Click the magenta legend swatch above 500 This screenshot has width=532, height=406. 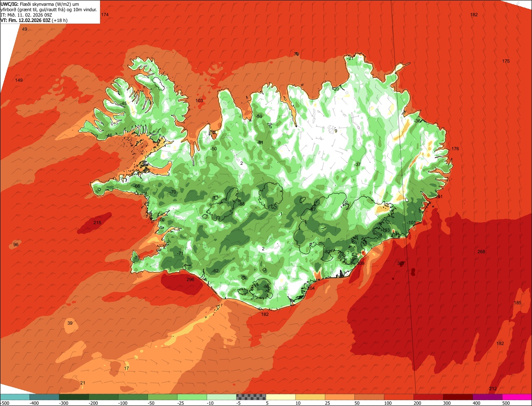click(x=517, y=397)
